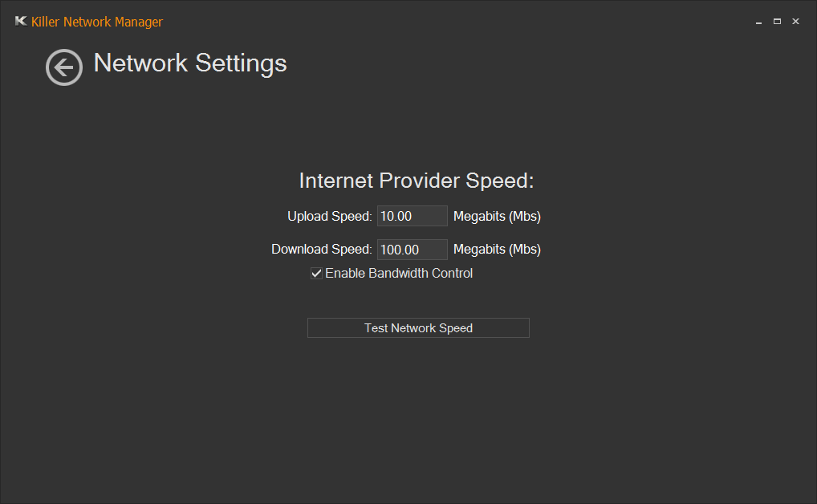Image resolution: width=817 pixels, height=504 pixels.
Task: Click the empty title bar area
Action: tap(458, 22)
